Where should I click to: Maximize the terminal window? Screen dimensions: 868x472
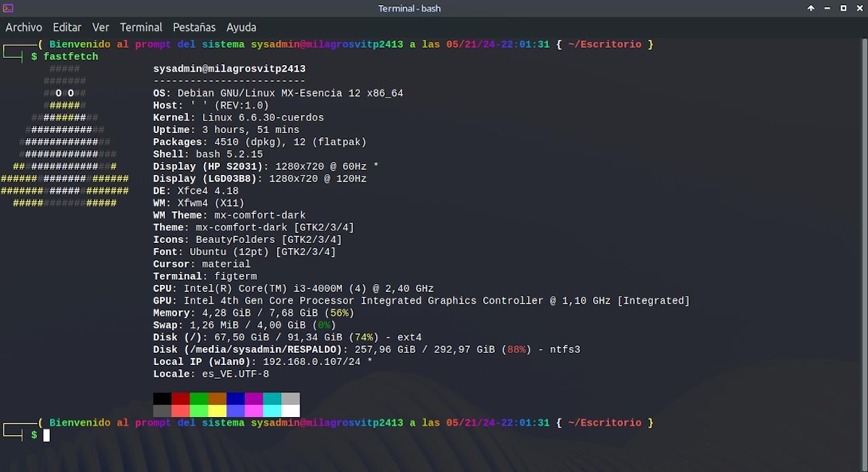pos(843,9)
